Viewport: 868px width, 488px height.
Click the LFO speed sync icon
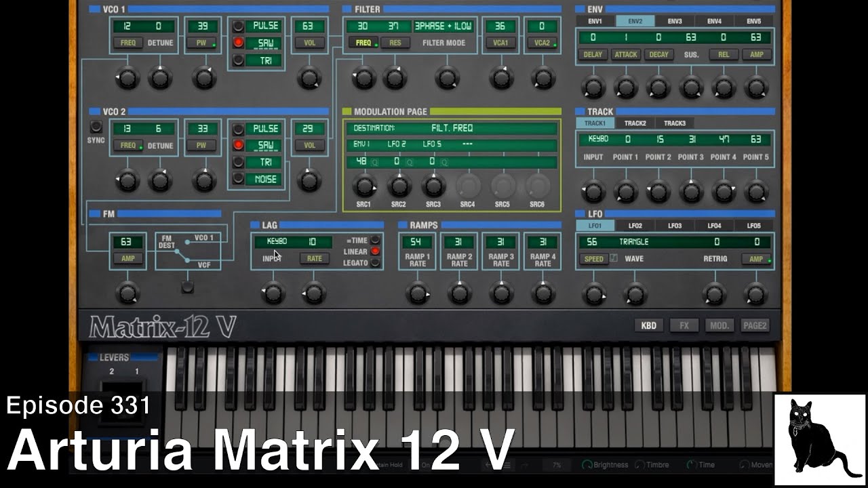pos(614,258)
